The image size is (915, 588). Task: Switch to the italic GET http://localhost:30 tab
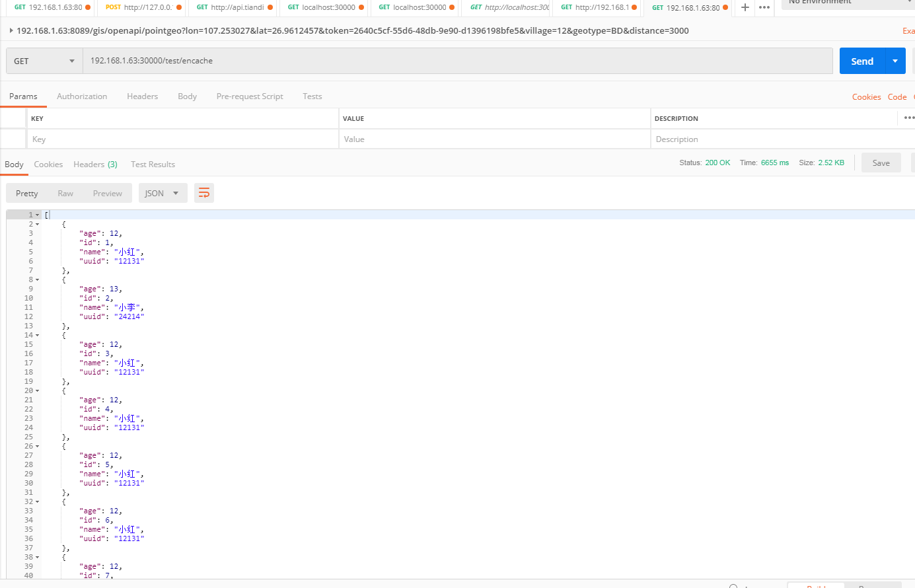509,7
